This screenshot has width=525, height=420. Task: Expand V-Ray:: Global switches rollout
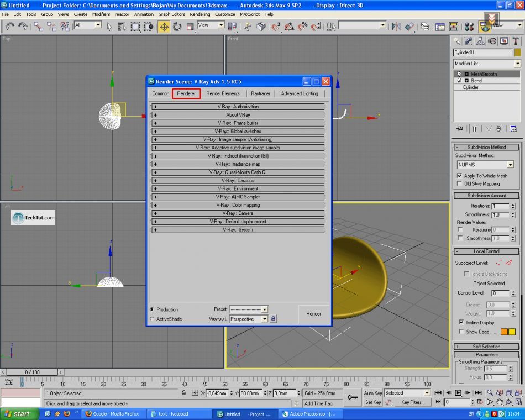(x=238, y=132)
